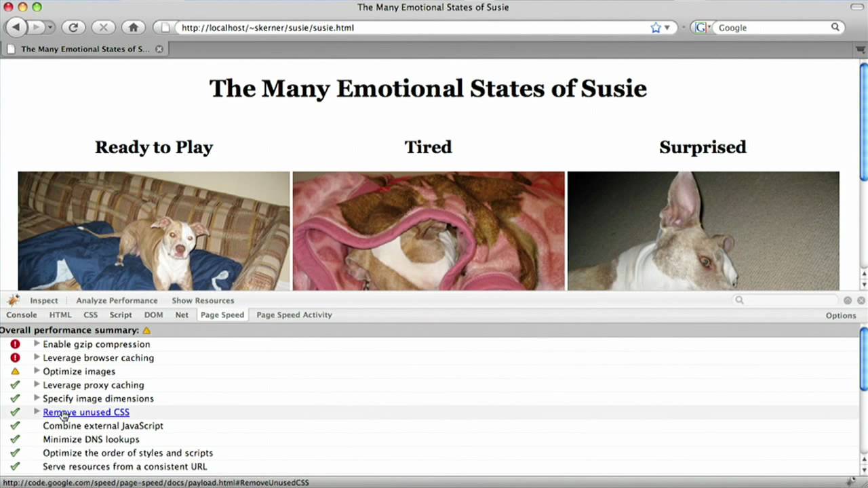The height and width of the screenshot is (488, 868).
Task: Click Leverage browser caching text
Action: (98, 358)
